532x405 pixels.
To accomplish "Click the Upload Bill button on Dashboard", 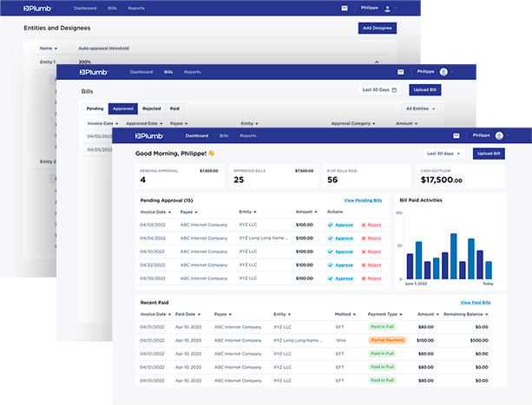I will [489, 154].
